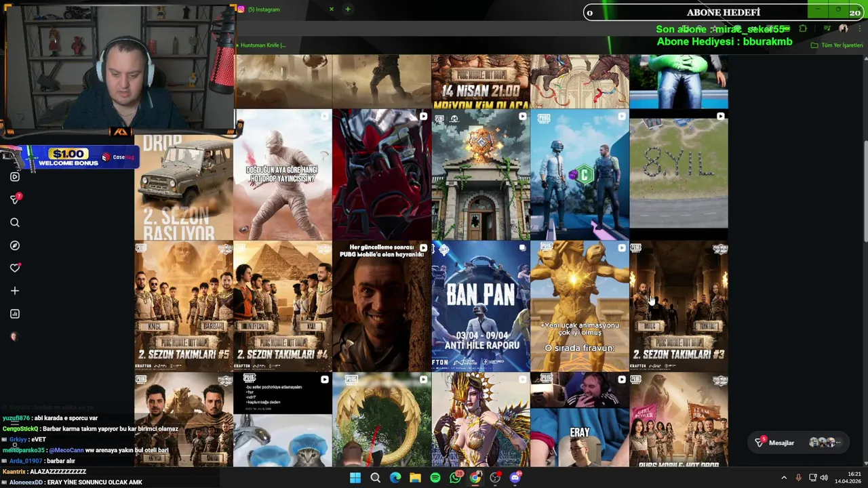This screenshot has height=488, width=868.
Task: Open Spotify from taskbar
Action: click(x=435, y=478)
